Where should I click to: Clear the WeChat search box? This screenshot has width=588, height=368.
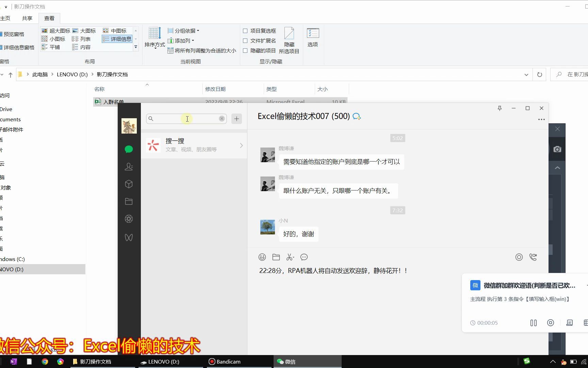click(222, 119)
